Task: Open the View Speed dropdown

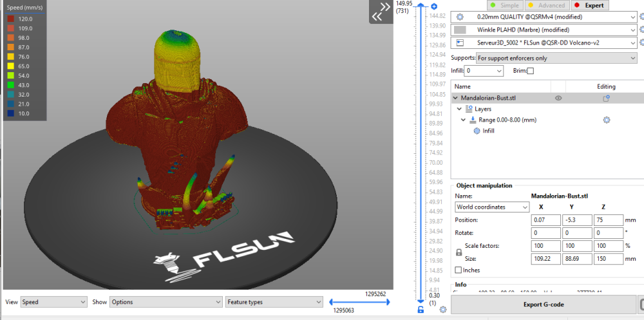Action: pyautogui.click(x=54, y=302)
